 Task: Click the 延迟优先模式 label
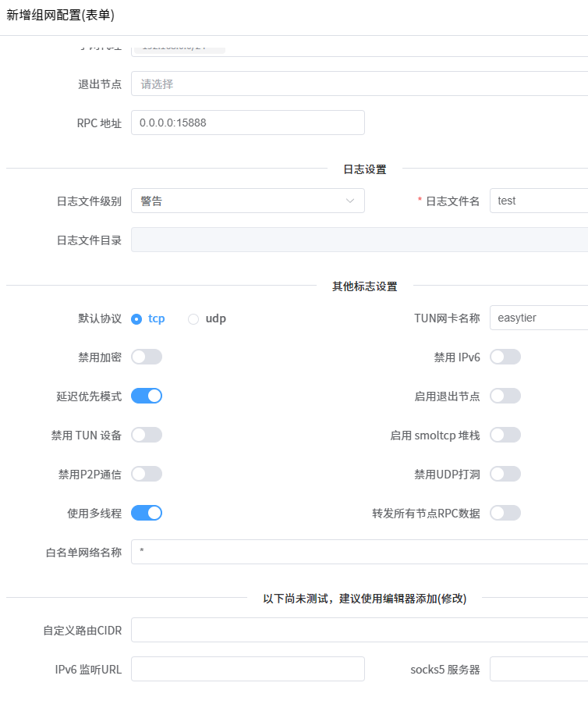click(89, 396)
